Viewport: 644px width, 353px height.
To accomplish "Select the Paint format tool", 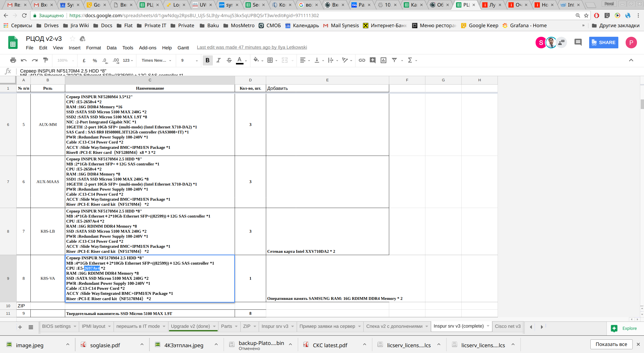I will [x=46, y=60].
